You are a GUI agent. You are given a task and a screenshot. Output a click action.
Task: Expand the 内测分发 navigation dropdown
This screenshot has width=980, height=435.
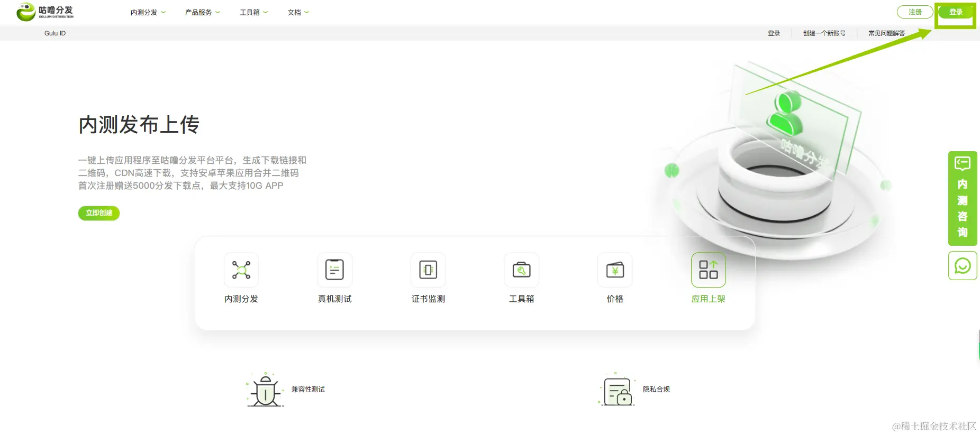pyautogui.click(x=148, y=12)
